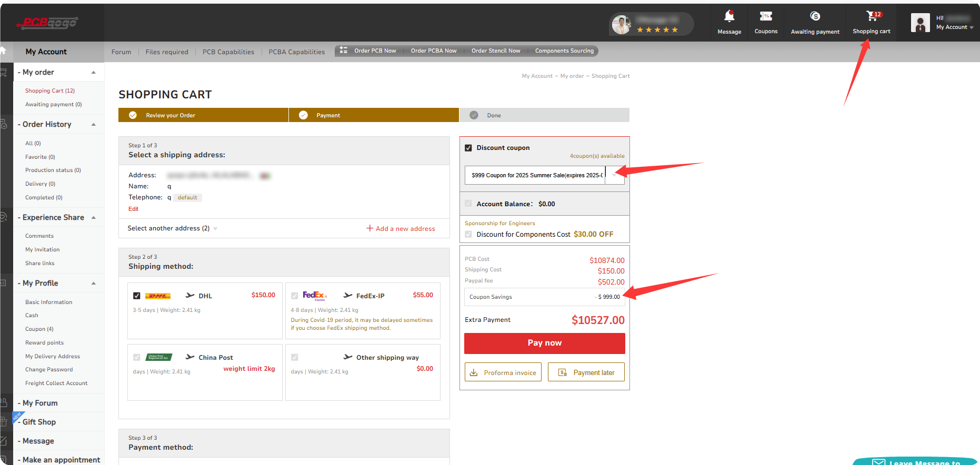The image size is (980, 465).
Task: Select the Other shipping way checkbox
Action: tap(295, 357)
